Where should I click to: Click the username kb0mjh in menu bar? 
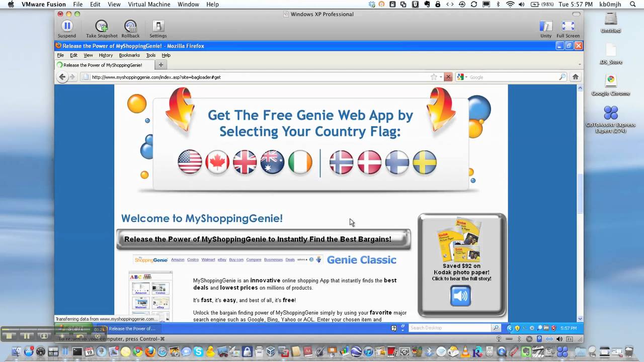click(x=610, y=4)
